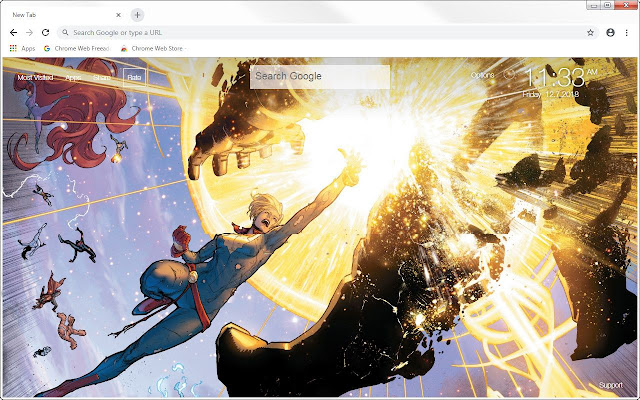Select the New Tab tab
The height and width of the screenshot is (400, 640).
pos(63,15)
